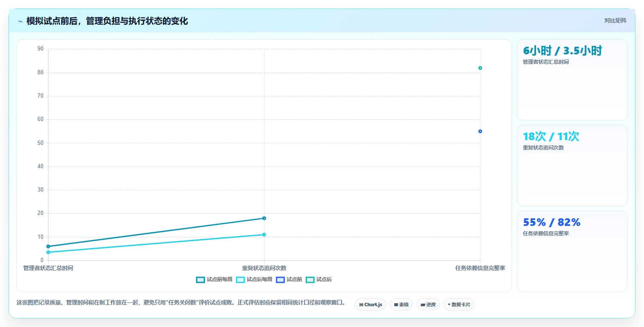Click the 18次 / 11次 data card
644x327 pixels.
572,166
